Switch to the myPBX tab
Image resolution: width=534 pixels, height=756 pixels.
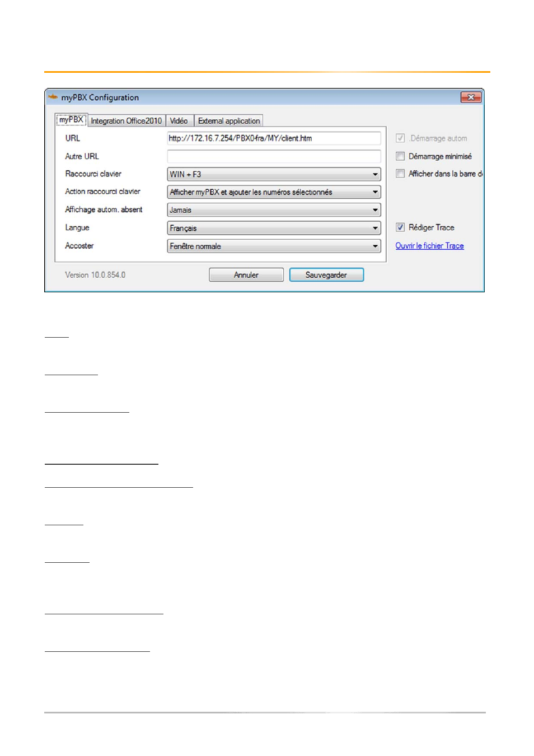[x=71, y=120]
